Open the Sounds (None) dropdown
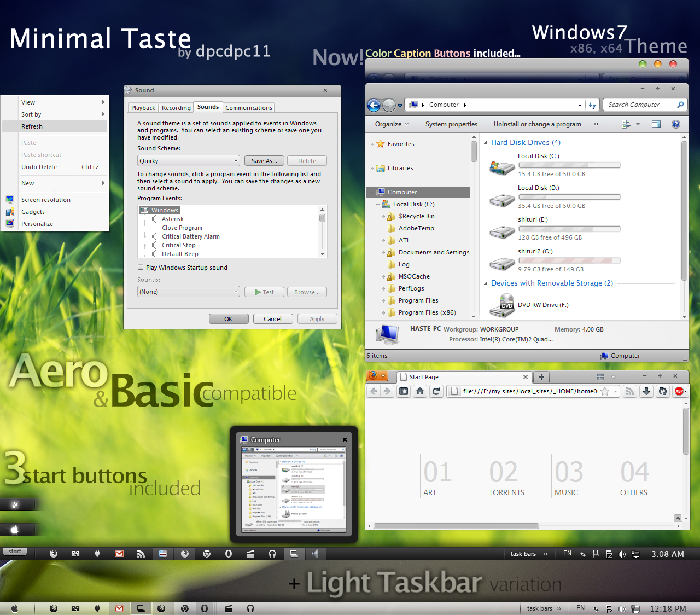 [x=189, y=292]
